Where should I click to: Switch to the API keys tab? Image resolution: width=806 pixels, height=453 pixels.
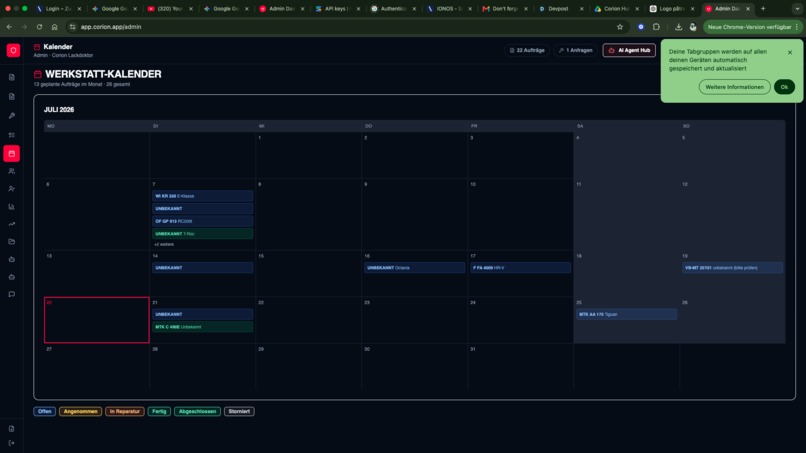(336, 9)
